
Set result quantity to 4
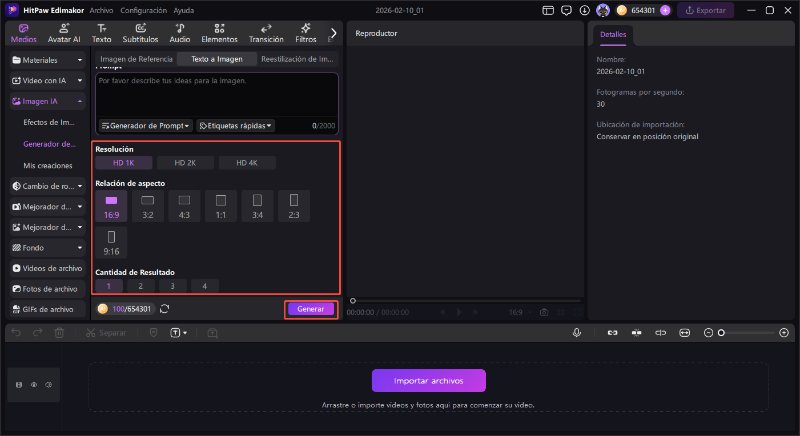coord(205,286)
